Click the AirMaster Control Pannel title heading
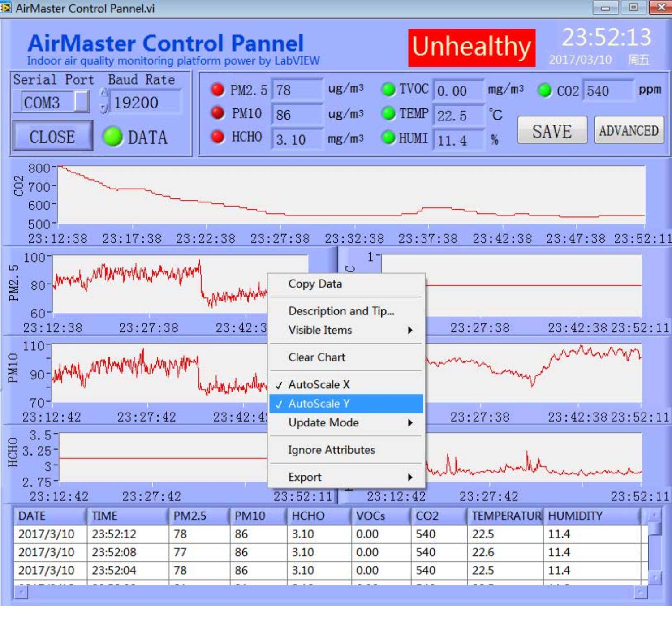Viewport: 672px width, 624px height. [x=165, y=43]
